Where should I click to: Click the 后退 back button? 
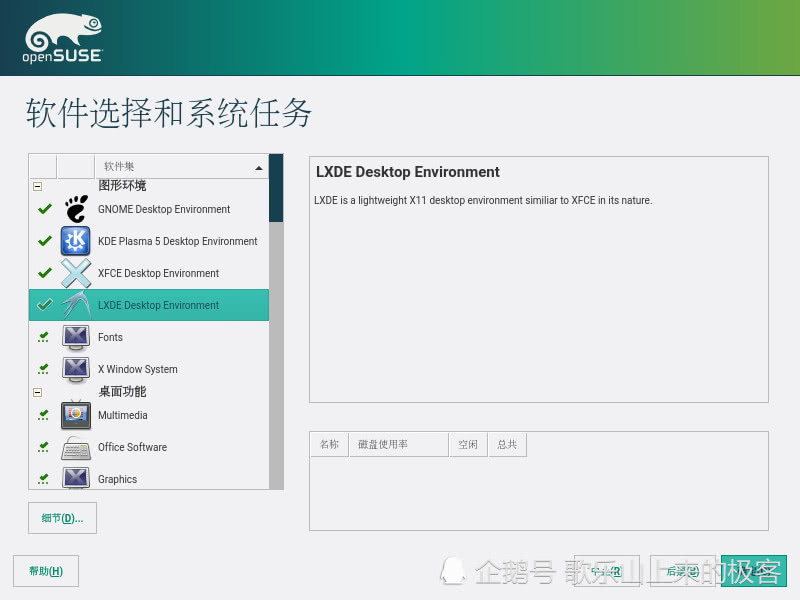point(683,571)
